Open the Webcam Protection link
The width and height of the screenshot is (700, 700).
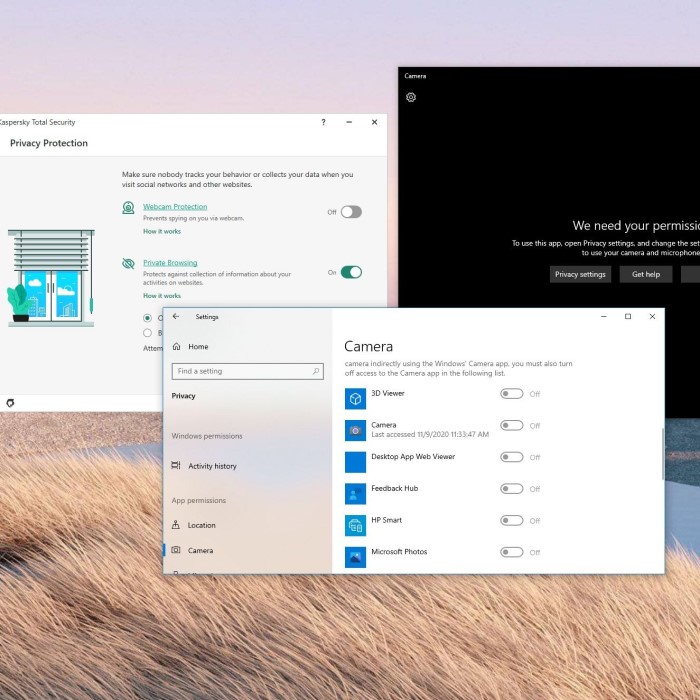click(175, 207)
